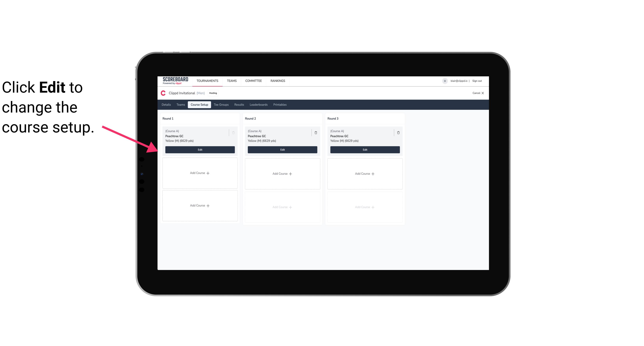Click Add Course for Round 3
The height and width of the screenshot is (346, 644).
click(x=365, y=173)
